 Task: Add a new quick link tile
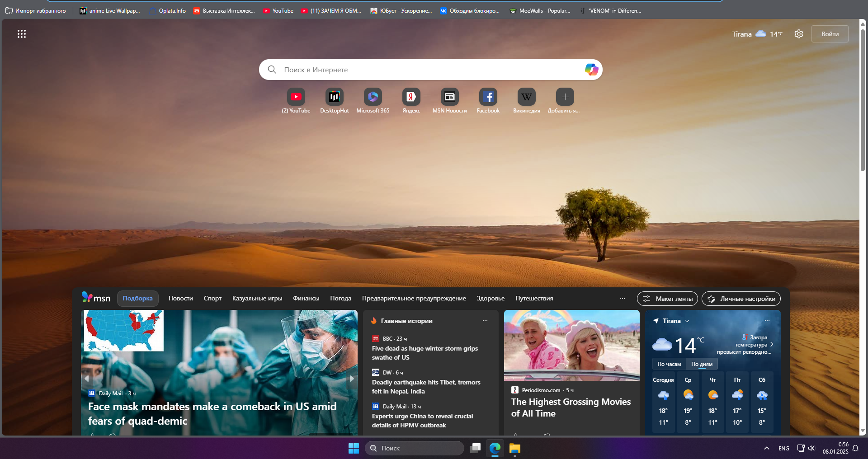[x=565, y=101]
